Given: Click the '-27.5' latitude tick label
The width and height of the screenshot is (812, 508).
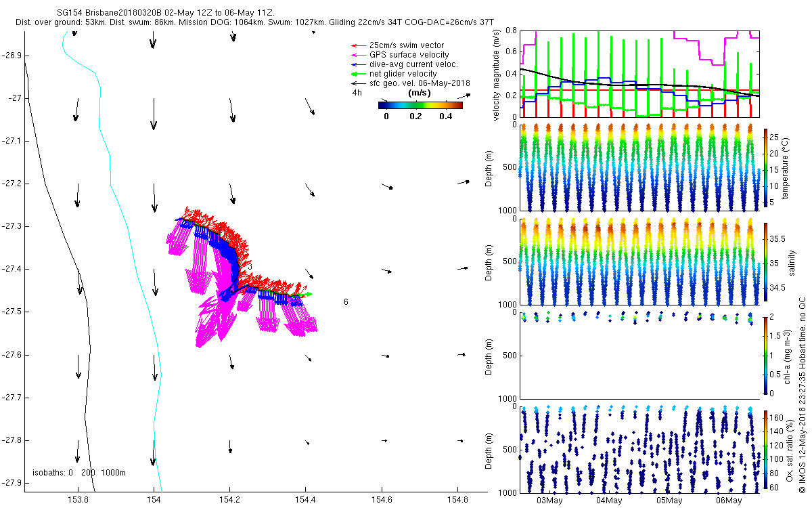Looking at the screenshot, I should (x=12, y=312).
